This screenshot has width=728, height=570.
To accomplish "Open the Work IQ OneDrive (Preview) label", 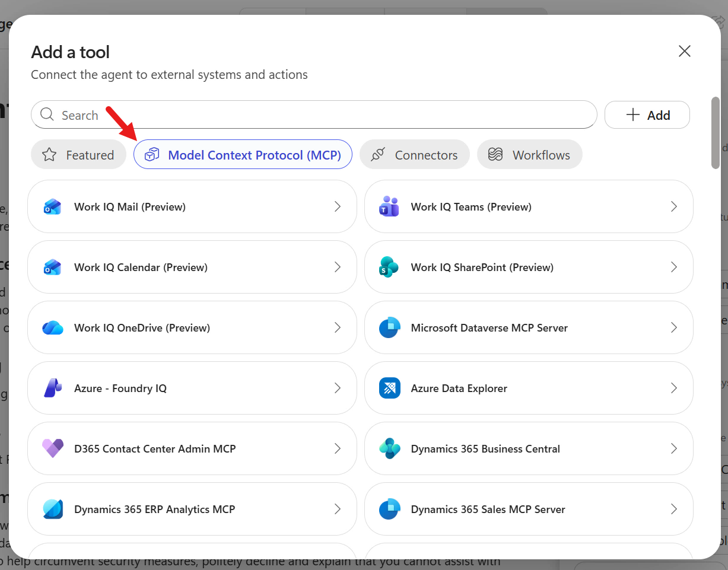I will [x=142, y=327].
